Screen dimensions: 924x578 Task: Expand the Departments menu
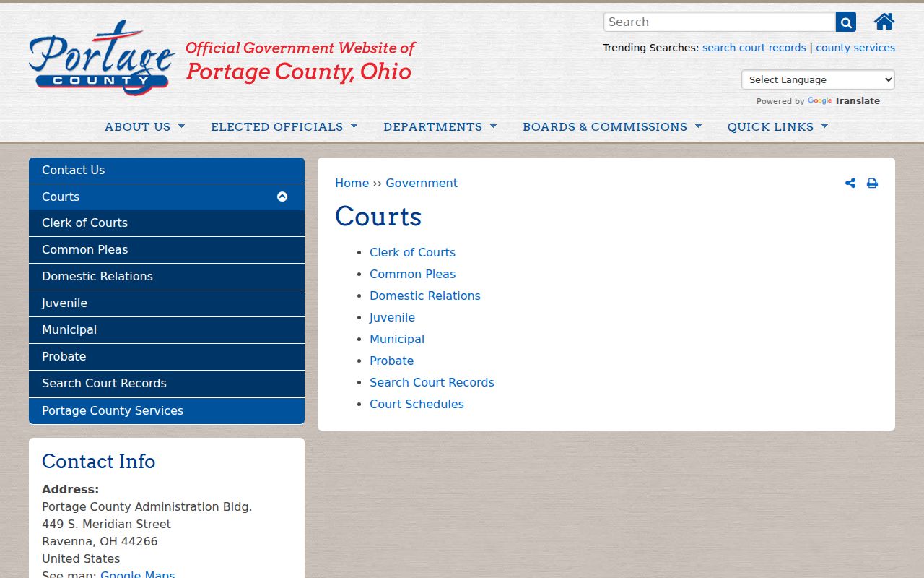coord(440,126)
